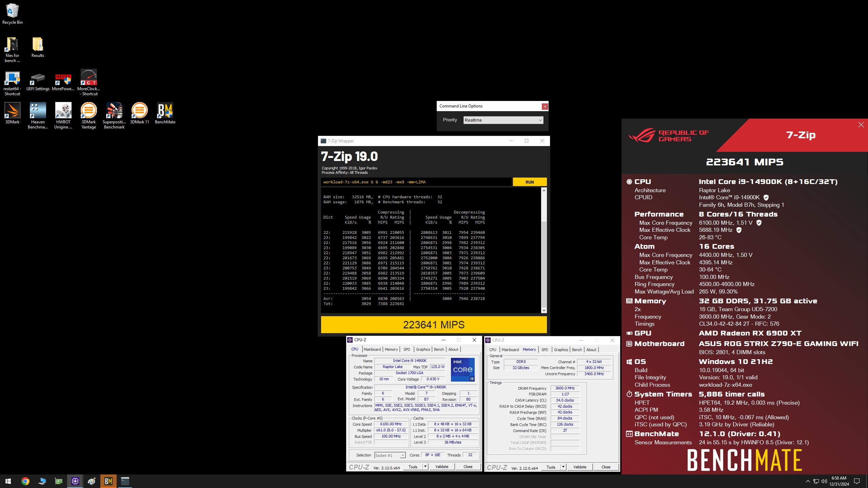
Task: Open the Priority Realtime dropdown
Action: (503, 120)
